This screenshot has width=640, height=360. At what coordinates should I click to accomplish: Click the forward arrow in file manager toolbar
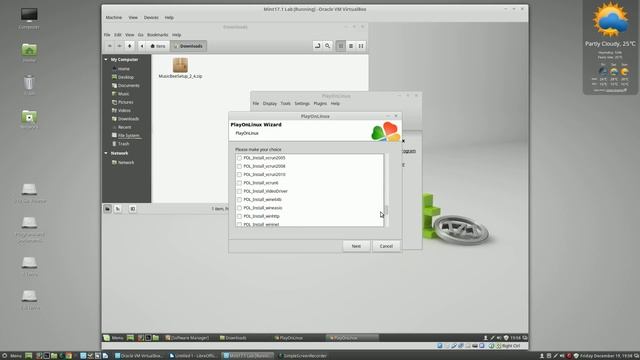click(120, 46)
